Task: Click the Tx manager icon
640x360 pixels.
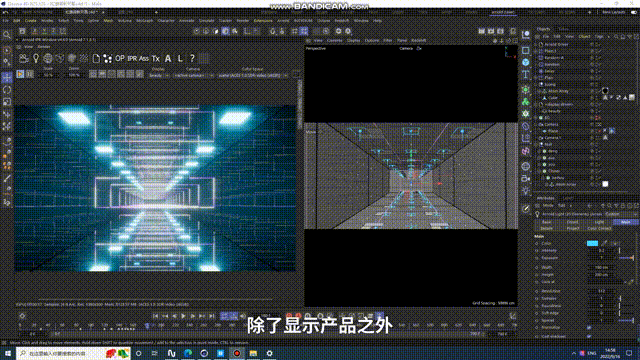Action: (x=156, y=59)
